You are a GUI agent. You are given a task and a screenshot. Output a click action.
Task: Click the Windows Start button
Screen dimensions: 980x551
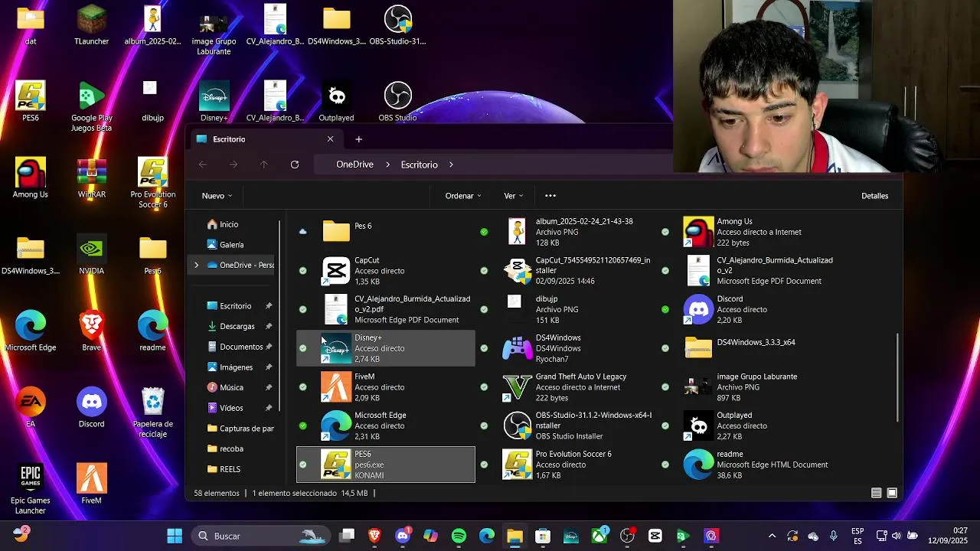pyautogui.click(x=175, y=536)
